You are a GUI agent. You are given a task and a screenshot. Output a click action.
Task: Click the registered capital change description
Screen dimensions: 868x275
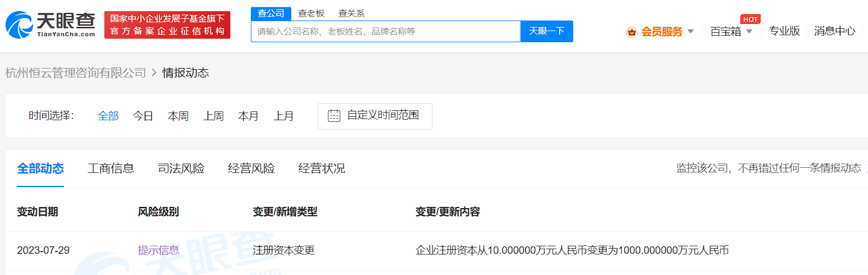pos(572,250)
